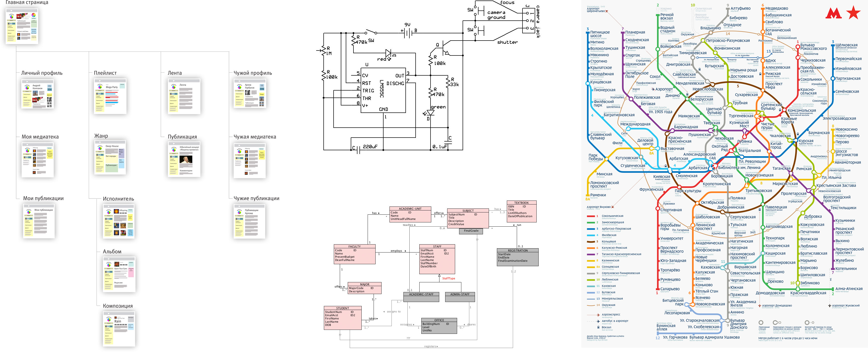Select the STAFF entity box
The height and width of the screenshot is (352, 868).
(x=437, y=259)
